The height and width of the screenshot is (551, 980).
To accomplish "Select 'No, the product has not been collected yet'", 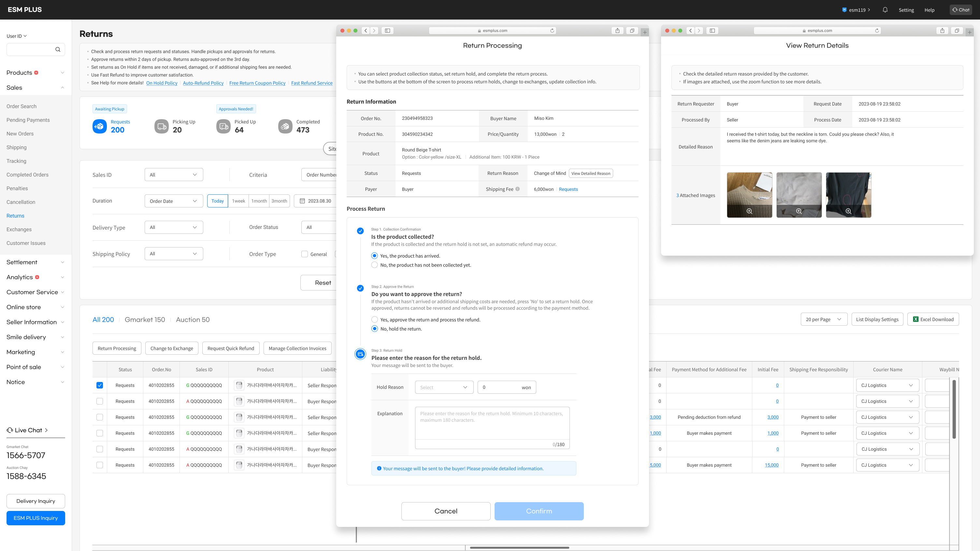I will tap(375, 265).
